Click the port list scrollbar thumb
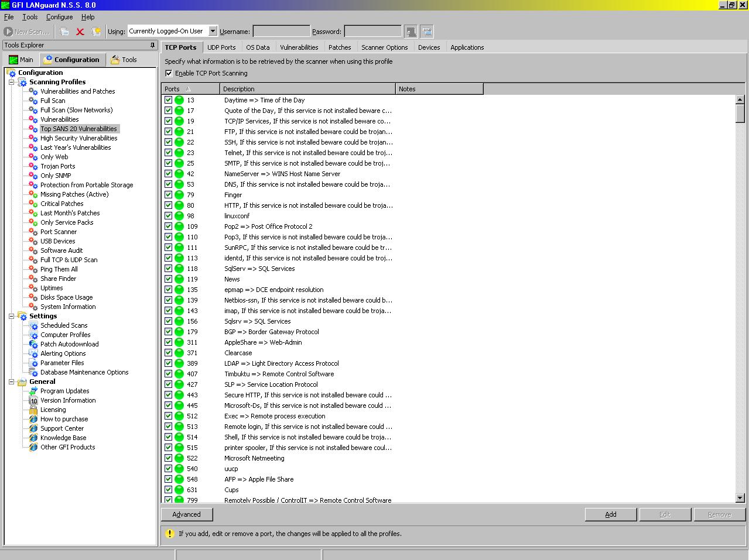Image resolution: width=749 pixels, height=560 pixels. pos(740,114)
